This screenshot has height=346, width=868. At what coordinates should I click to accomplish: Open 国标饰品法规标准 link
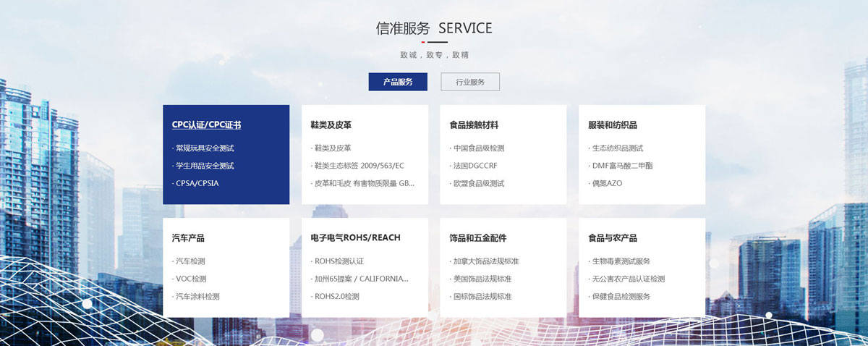click(x=482, y=296)
